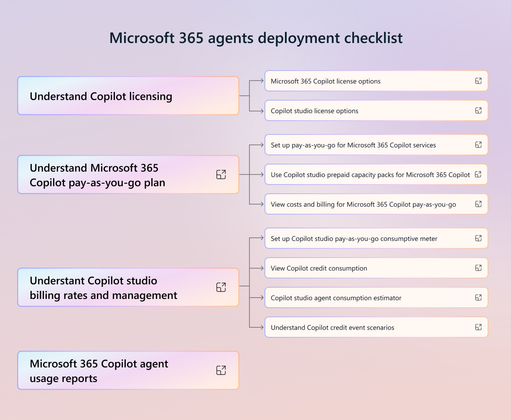Open Understand Copilot credit event scenarios link
Screen dimensions: 511x420
click(x=376, y=327)
